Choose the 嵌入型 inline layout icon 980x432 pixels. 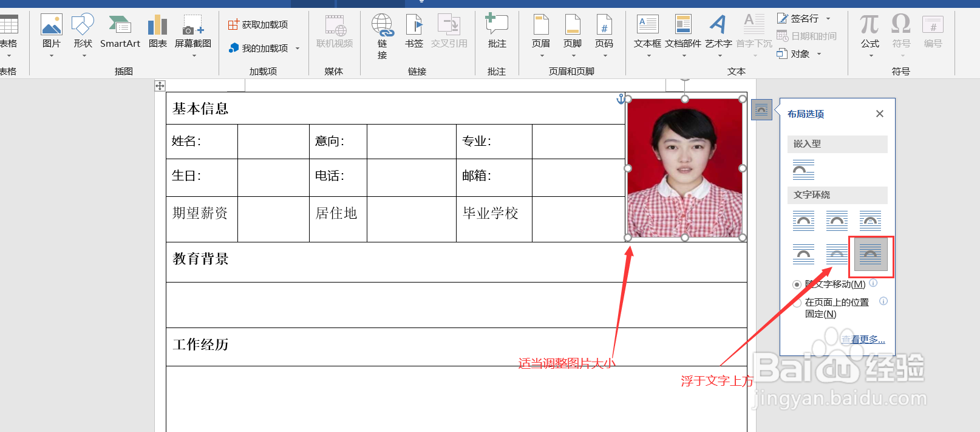803,170
